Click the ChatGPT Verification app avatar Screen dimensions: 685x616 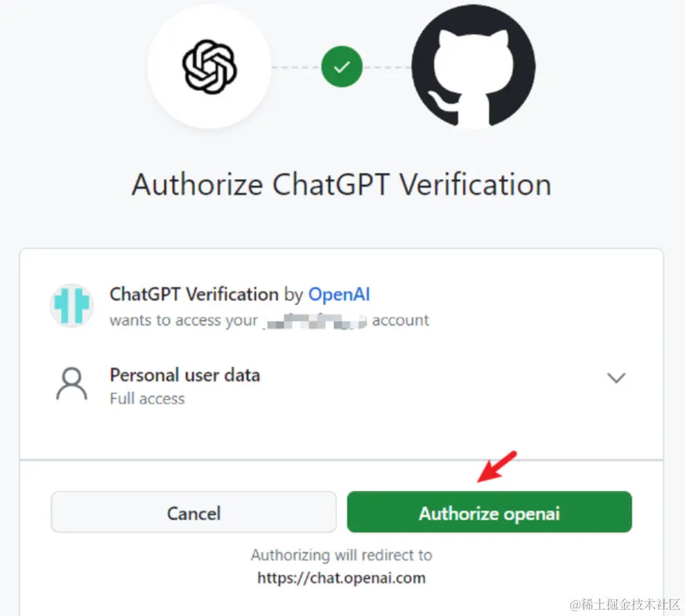click(x=71, y=306)
